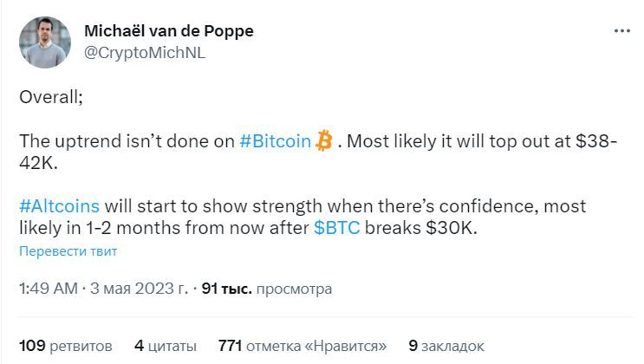Show the 771 отметка «Нравится» likes
This screenshot has height=364, width=644.
click(302, 346)
